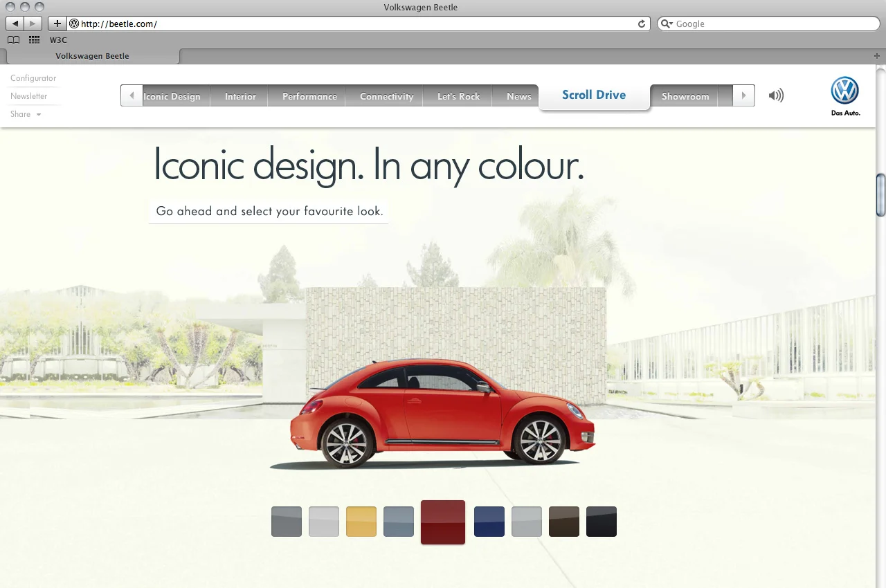Select the Volkswagen Beetle browser tab
This screenshot has width=886, height=588.
click(92, 56)
